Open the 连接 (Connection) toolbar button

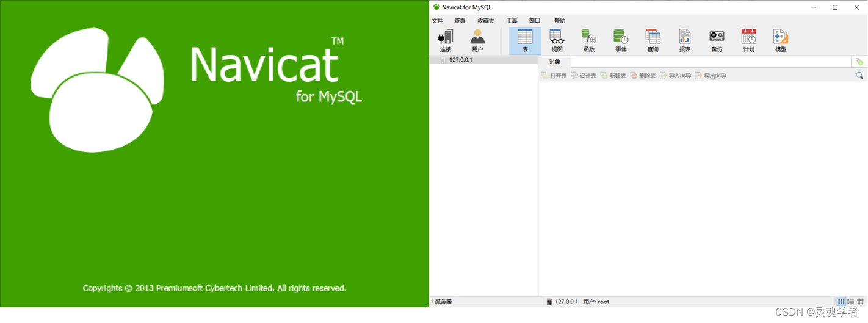446,41
